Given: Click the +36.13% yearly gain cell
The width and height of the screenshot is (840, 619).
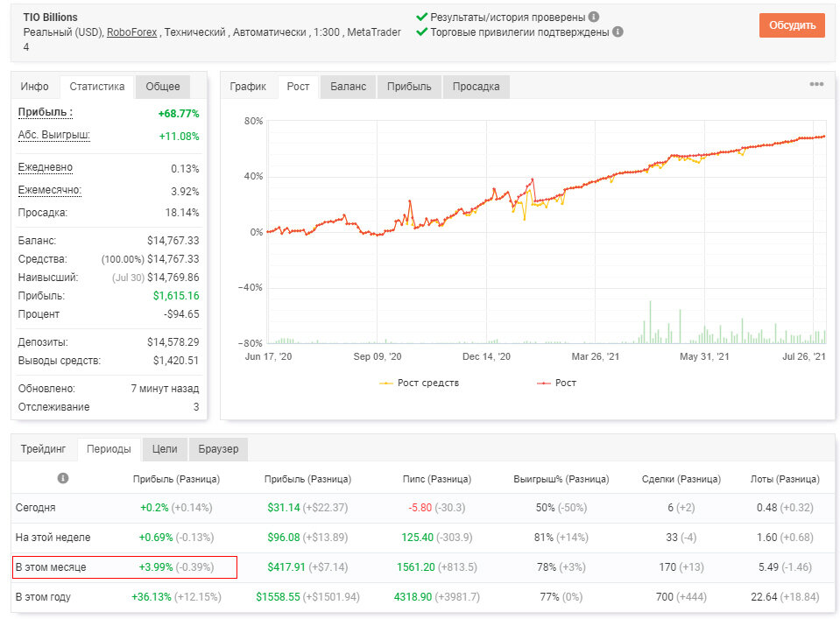Looking at the screenshot, I should [x=176, y=596].
